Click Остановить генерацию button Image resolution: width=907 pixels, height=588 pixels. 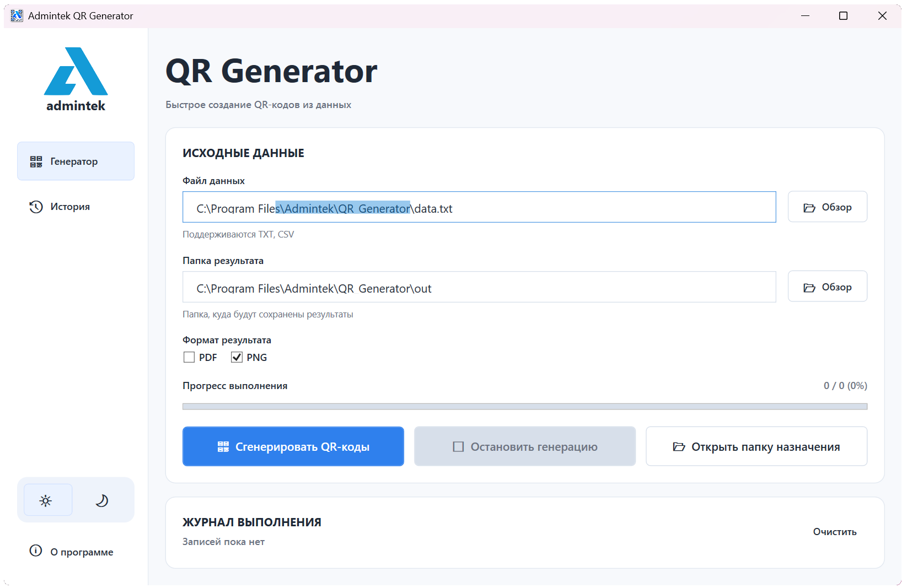pos(525,446)
